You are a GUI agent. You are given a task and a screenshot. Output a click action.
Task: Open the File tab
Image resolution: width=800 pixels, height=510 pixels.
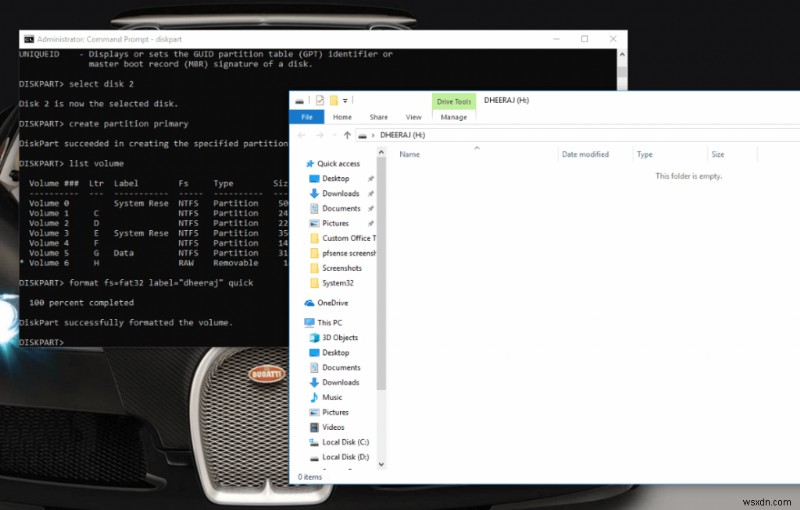(307, 117)
